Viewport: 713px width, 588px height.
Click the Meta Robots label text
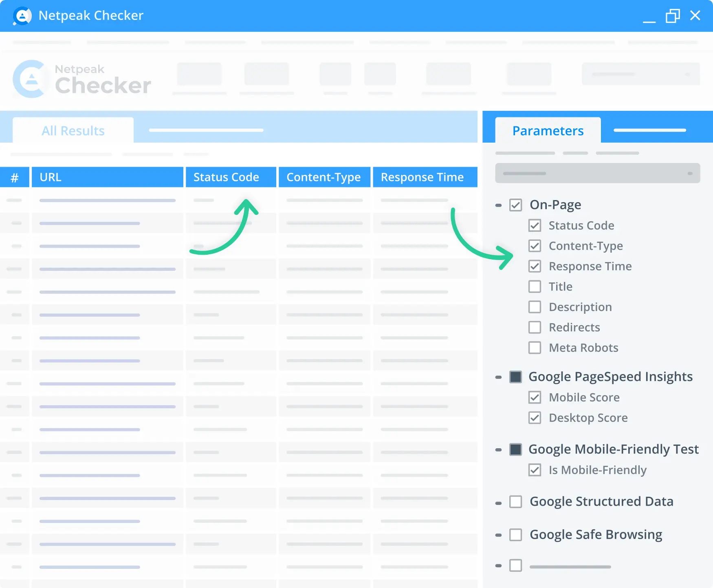point(583,348)
